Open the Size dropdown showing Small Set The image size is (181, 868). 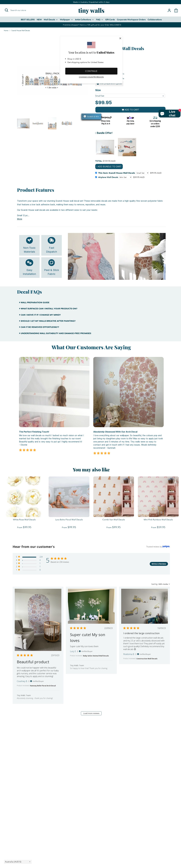tap(130, 96)
